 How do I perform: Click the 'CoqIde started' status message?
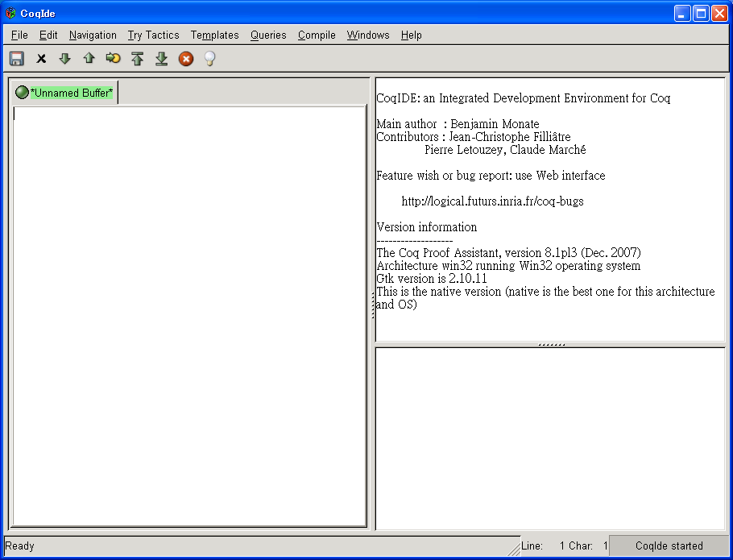(x=669, y=546)
